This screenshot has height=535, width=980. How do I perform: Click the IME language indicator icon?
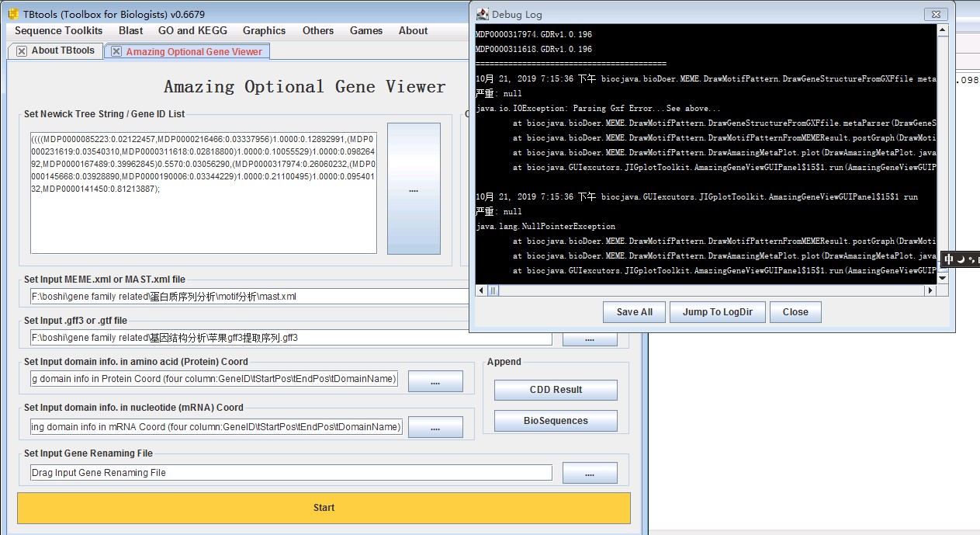point(948,259)
